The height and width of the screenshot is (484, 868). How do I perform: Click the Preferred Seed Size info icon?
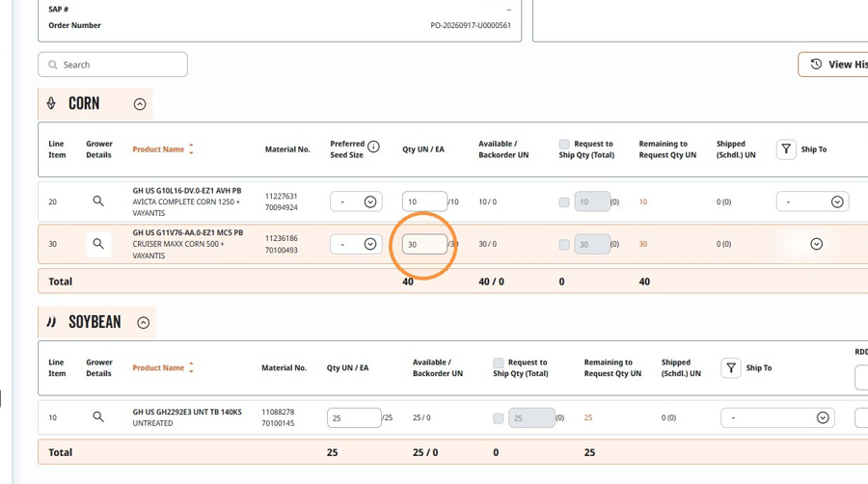point(373,147)
